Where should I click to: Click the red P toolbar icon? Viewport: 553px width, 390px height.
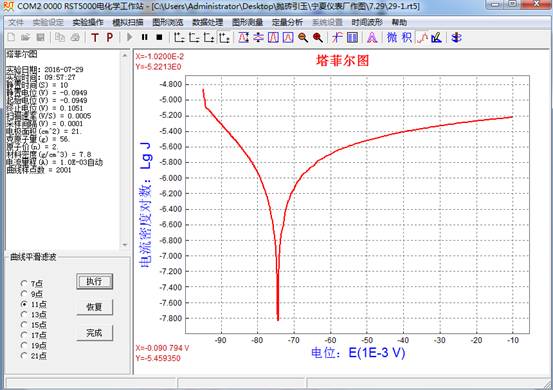[x=110, y=37]
